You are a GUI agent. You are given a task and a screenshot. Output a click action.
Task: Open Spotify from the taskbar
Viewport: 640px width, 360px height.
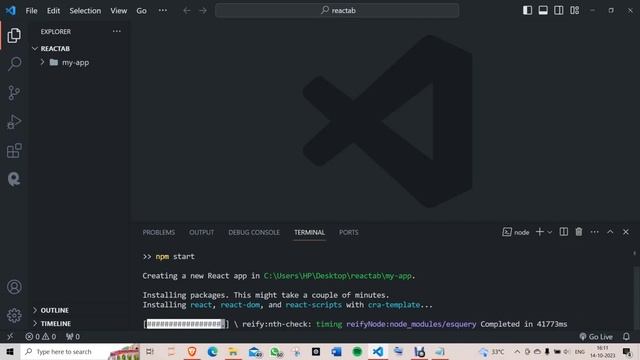point(357,351)
